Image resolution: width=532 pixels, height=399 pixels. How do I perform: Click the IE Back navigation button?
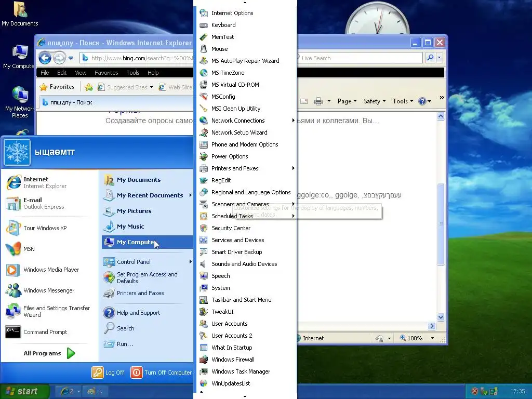pos(45,58)
